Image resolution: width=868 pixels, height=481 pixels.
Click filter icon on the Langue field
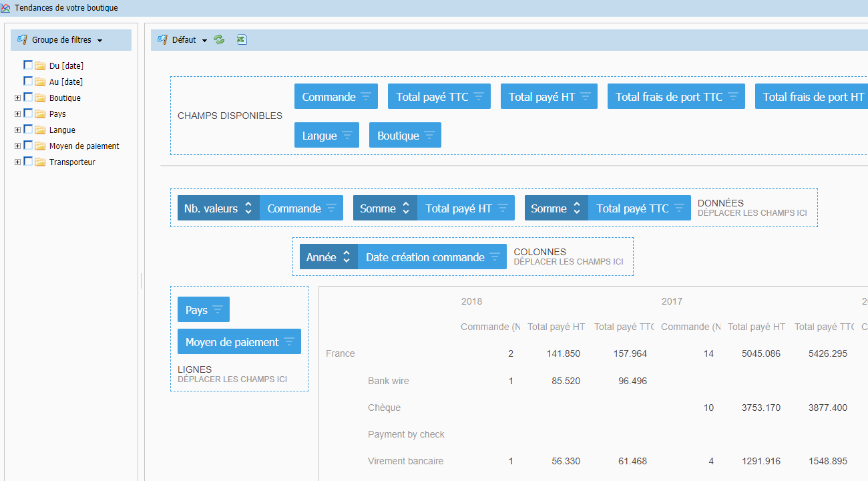[x=347, y=136]
